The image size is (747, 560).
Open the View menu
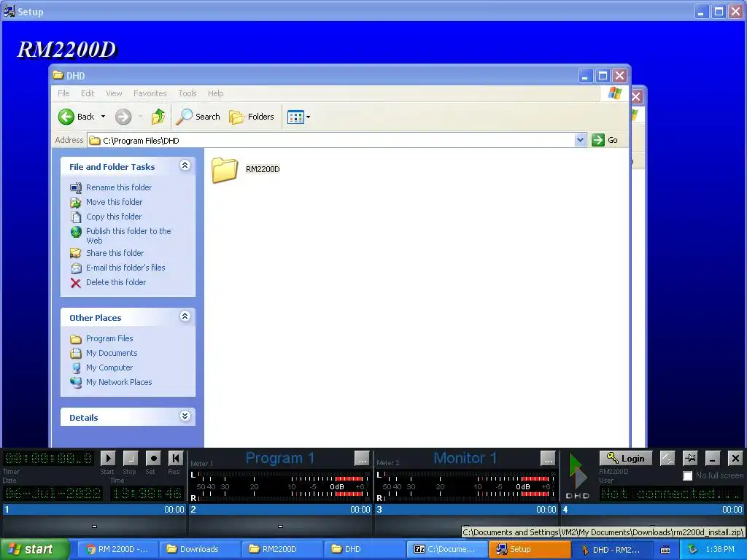114,93
